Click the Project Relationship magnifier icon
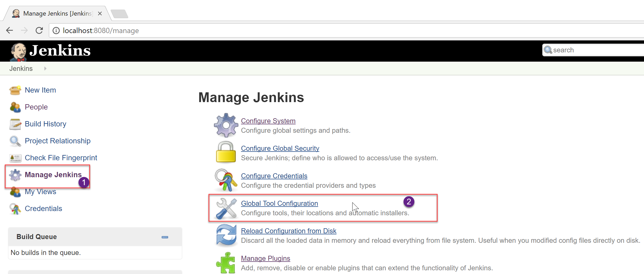The height and width of the screenshot is (274, 644). pos(15,141)
